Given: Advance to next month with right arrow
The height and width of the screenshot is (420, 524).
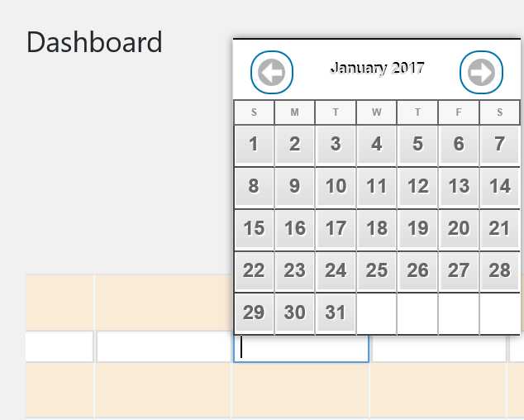Looking at the screenshot, I should pos(481,73).
